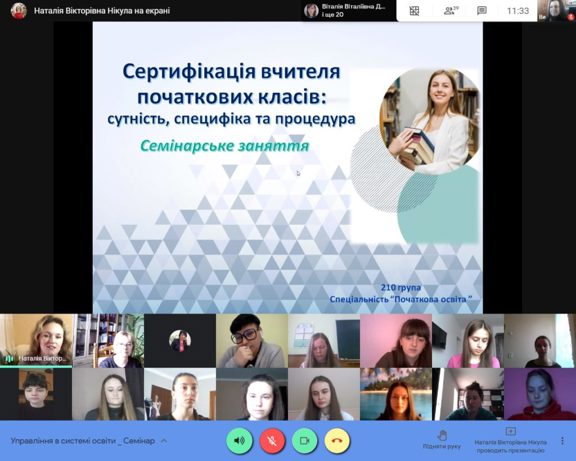
Task: Open the chat messages icon
Action: pyautogui.click(x=482, y=11)
